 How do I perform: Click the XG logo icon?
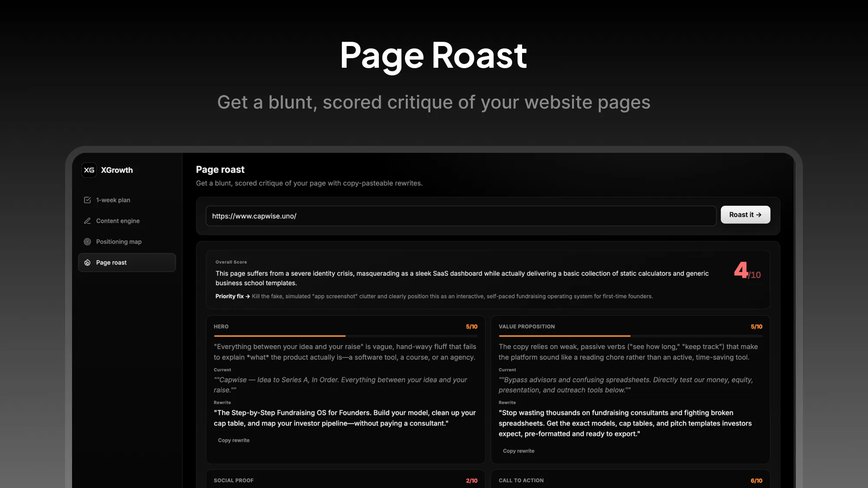(x=89, y=170)
